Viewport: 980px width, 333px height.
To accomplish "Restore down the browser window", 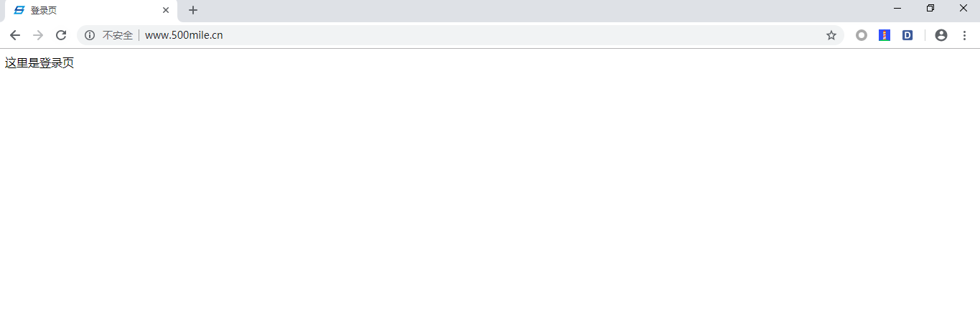I will point(930,8).
